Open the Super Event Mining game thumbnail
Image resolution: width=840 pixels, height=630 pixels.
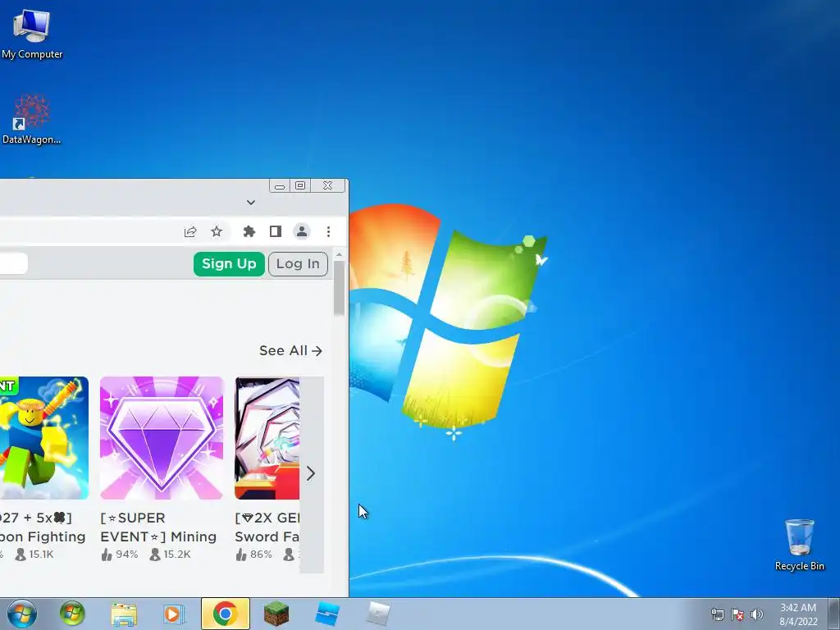(162, 438)
